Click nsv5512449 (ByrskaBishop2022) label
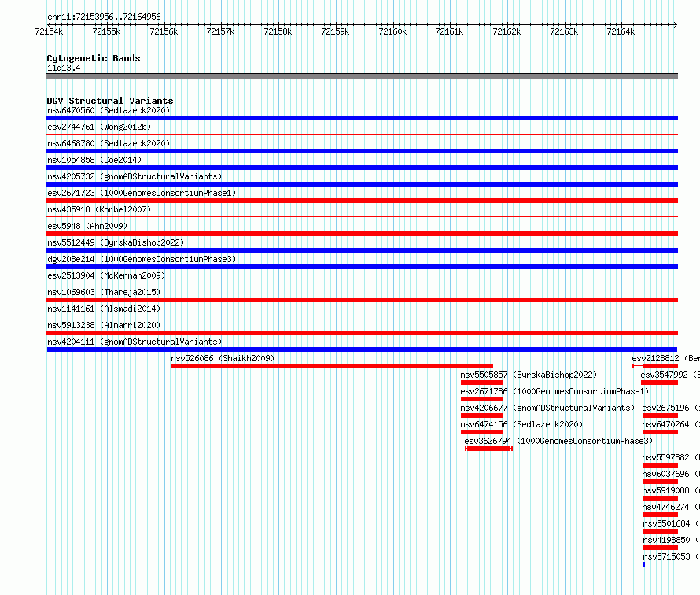Viewport: 700px width, 595px height. pyautogui.click(x=116, y=242)
